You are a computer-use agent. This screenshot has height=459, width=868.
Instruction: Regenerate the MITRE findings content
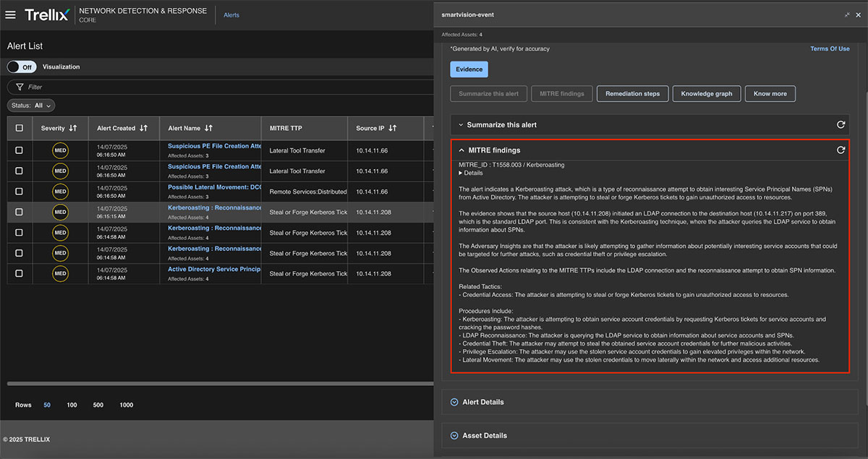[x=841, y=150]
